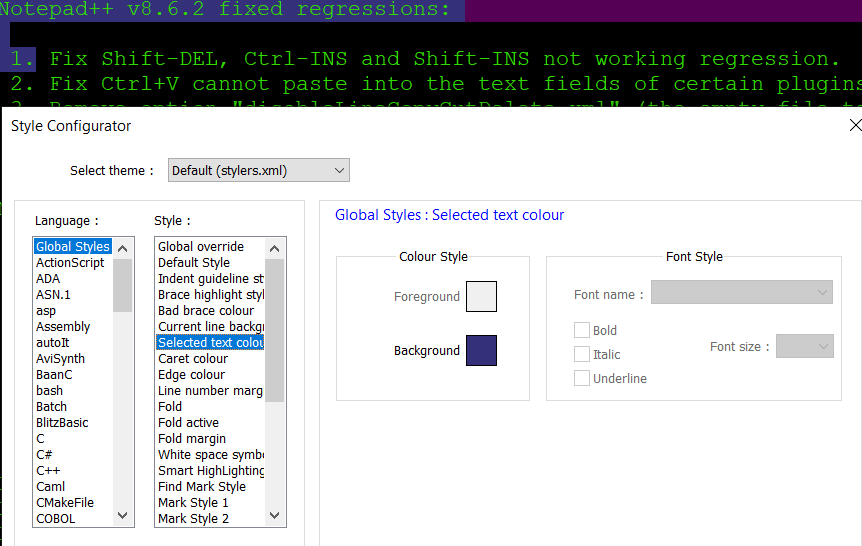This screenshot has width=862, height=546.
Task: Open the Select theme dropdown
Action: (258, 170)
